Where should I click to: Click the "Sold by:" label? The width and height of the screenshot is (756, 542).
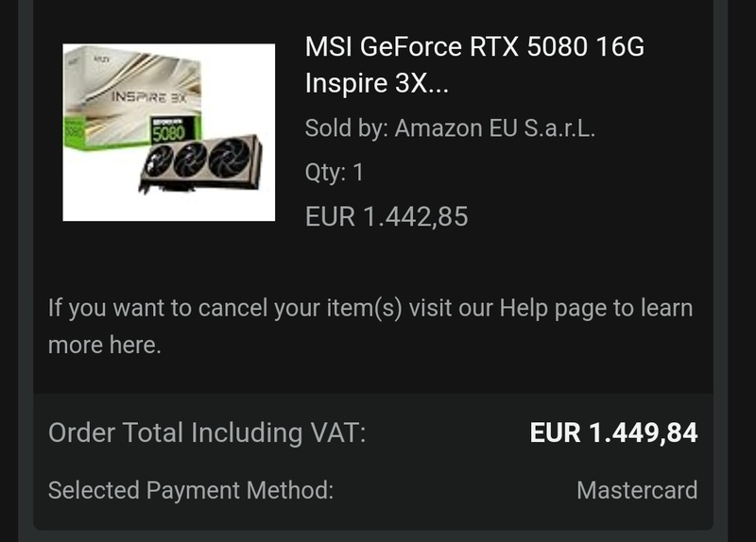pyautogui.click(x=346, y=128)
